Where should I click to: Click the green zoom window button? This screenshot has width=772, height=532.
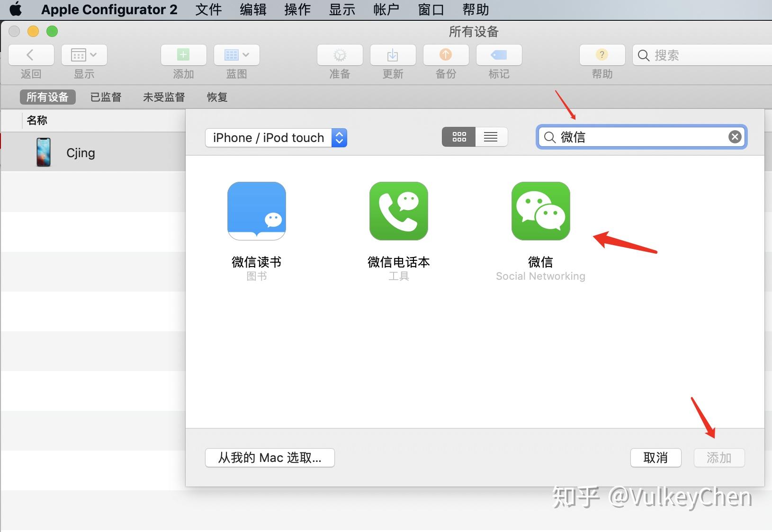pos(52,31)
